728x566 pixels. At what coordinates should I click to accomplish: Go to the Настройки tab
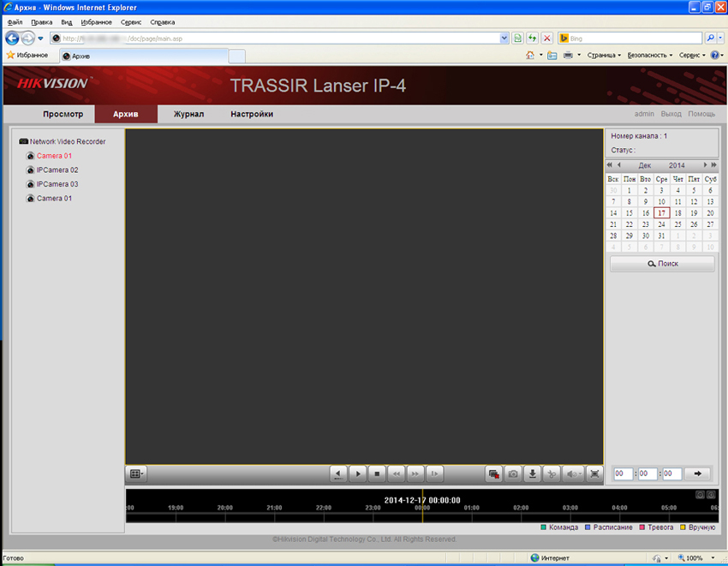pyautogui.click(x=252, y=114)
